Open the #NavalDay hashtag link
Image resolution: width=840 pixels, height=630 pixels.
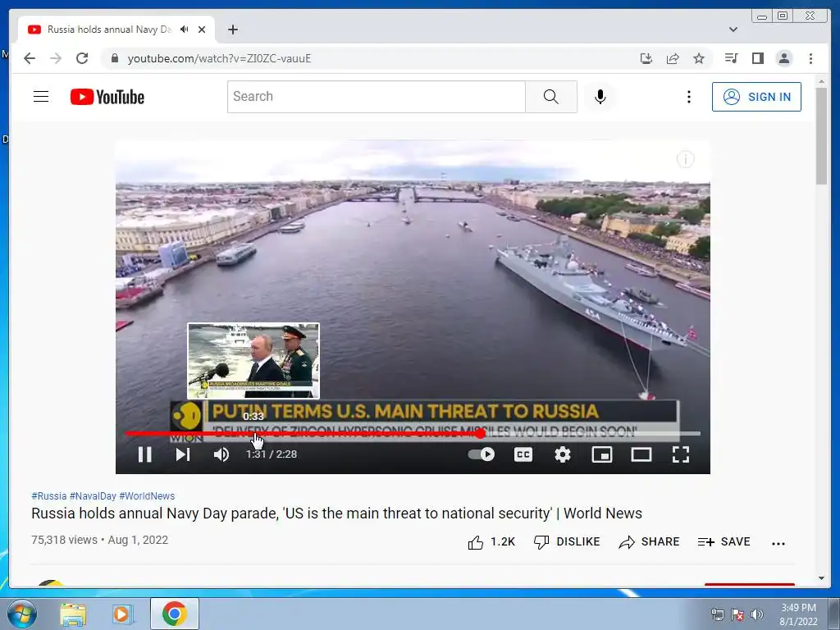(x=93, y=496)
